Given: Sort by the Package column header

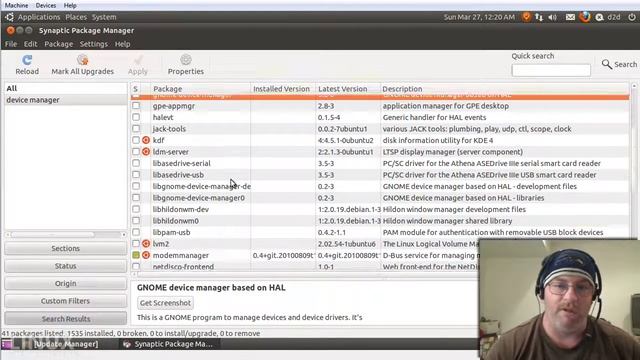Looking at the screenshot, I should coord(200,89).
